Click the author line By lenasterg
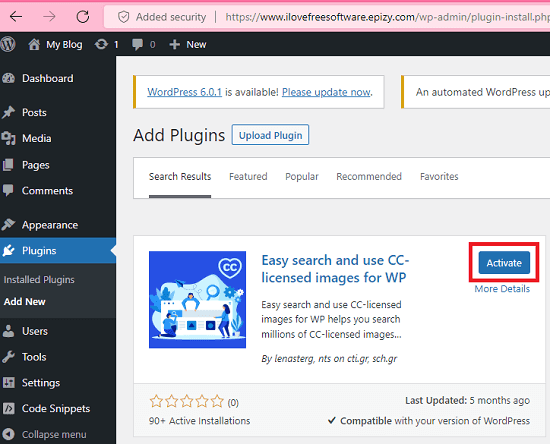The image size is (550, 444). point(329,358)
